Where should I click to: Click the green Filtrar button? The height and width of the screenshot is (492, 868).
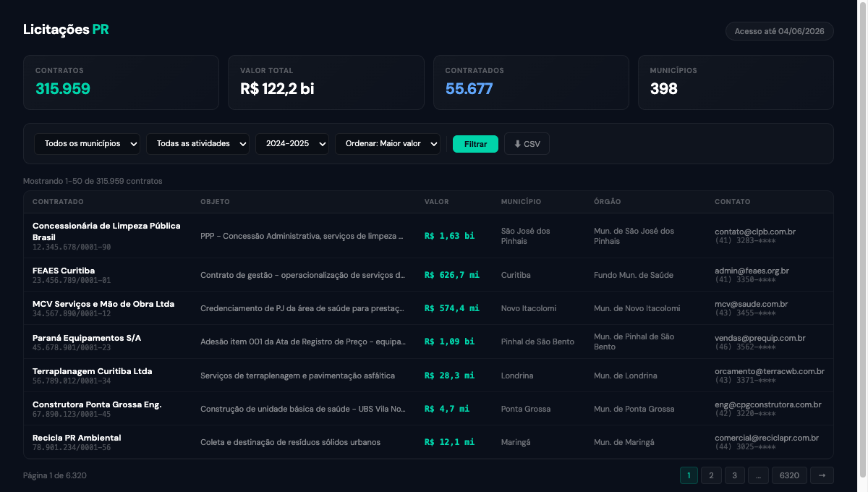(x=475, y=144)
